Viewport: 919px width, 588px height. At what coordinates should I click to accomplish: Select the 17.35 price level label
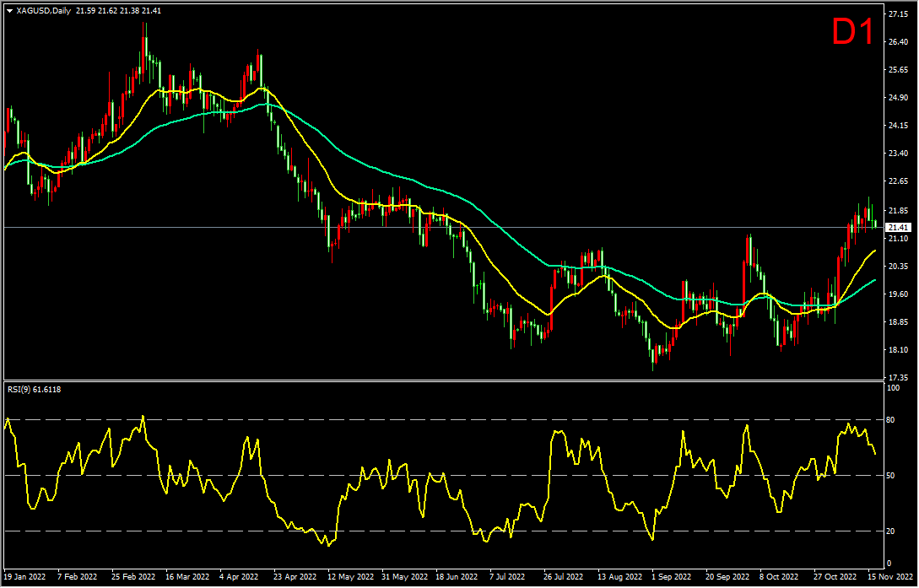(x=898, y=378)
